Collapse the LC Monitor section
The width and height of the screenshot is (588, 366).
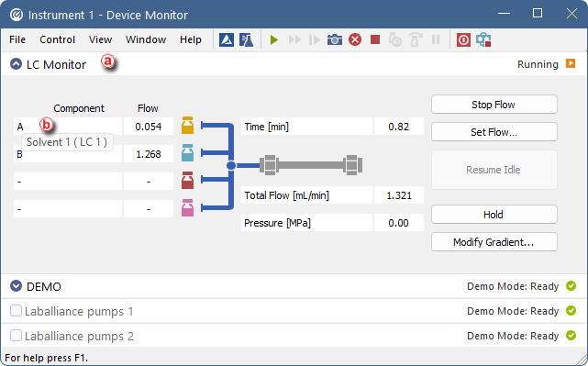click(x=16, y=64)
